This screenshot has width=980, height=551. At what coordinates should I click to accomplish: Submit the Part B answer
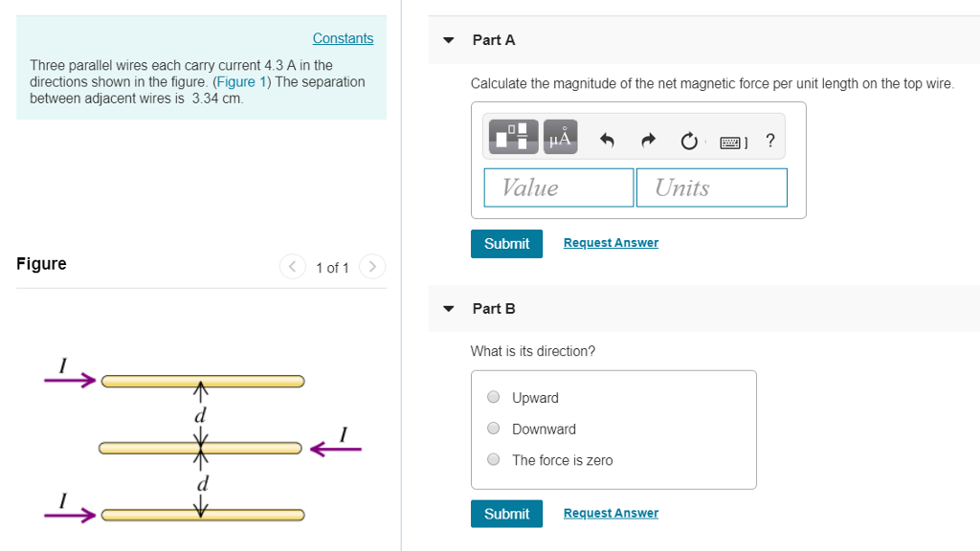click(506, 513)
